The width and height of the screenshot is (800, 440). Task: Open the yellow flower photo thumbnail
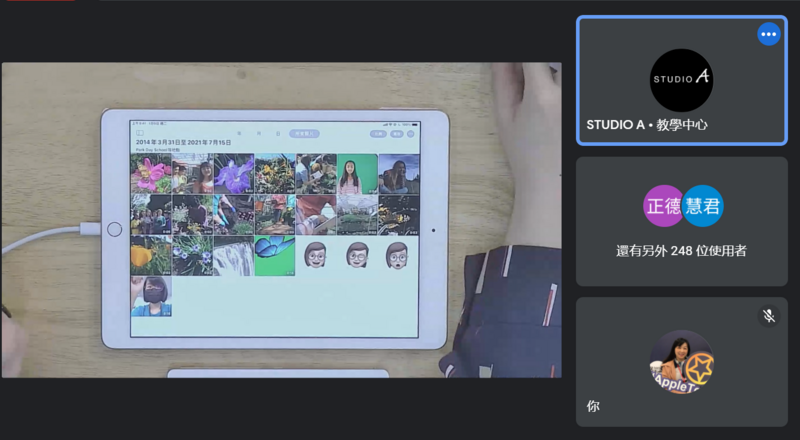coord(151,255)
